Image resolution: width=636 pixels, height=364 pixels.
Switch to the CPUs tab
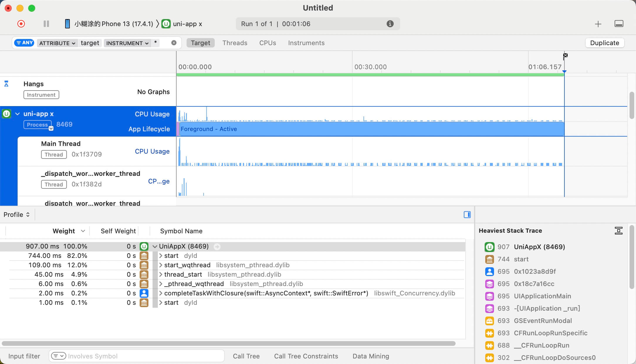click(x=268, y=43)
